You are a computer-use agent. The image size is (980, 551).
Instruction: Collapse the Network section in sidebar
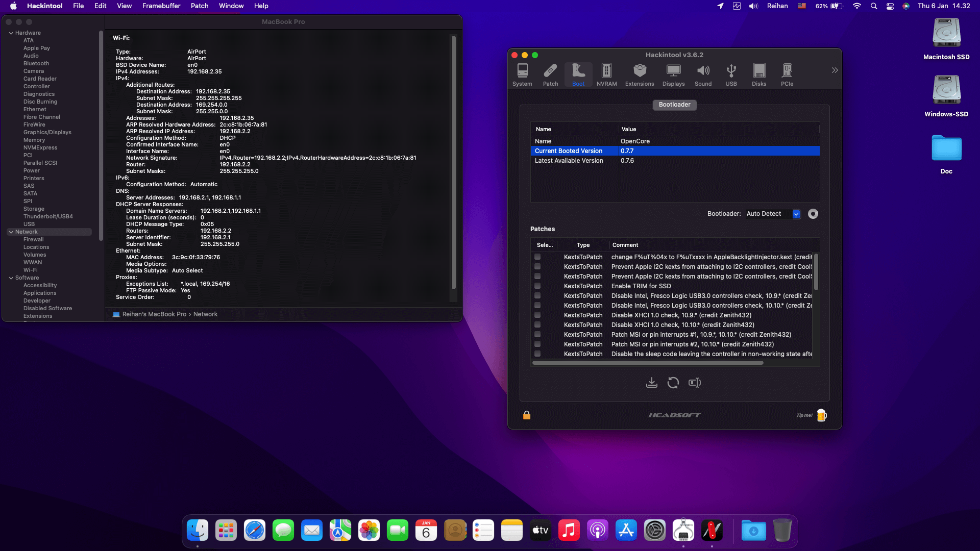(11, 232)
